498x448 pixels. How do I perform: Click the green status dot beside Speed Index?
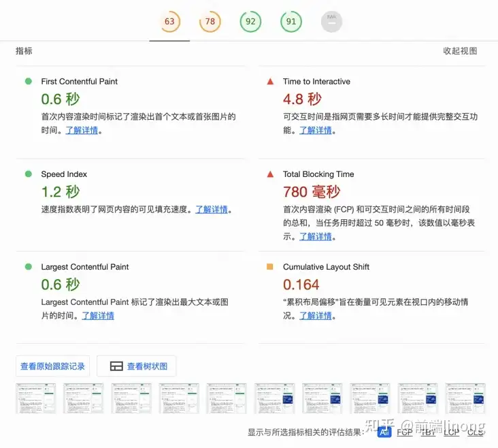tap(29, 174)
